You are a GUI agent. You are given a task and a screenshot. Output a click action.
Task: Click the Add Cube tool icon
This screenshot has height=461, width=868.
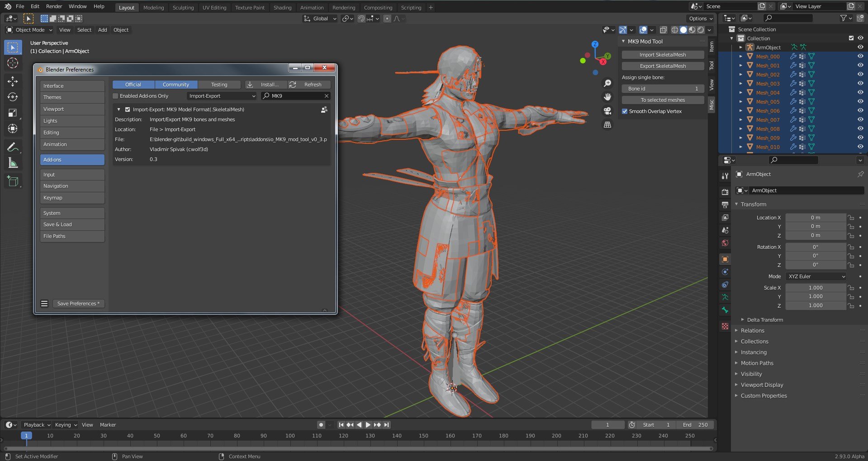(x=13, y=181)
